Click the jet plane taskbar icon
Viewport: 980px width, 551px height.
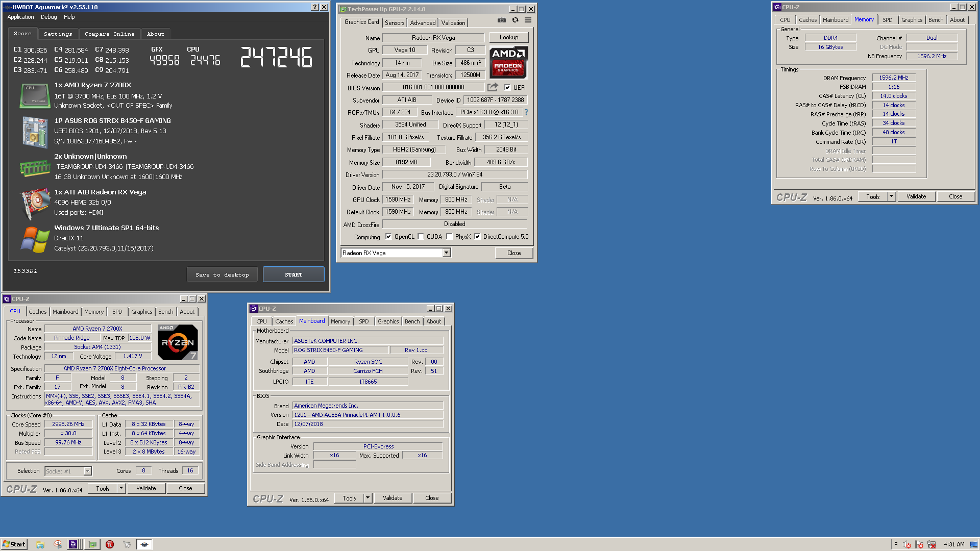pos(127,544)
